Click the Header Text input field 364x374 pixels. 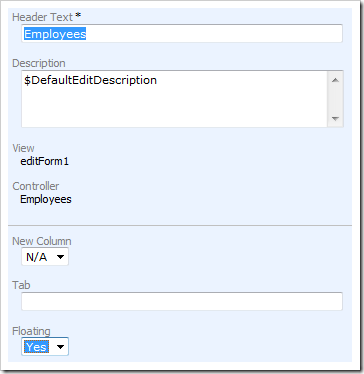(182, 33)
